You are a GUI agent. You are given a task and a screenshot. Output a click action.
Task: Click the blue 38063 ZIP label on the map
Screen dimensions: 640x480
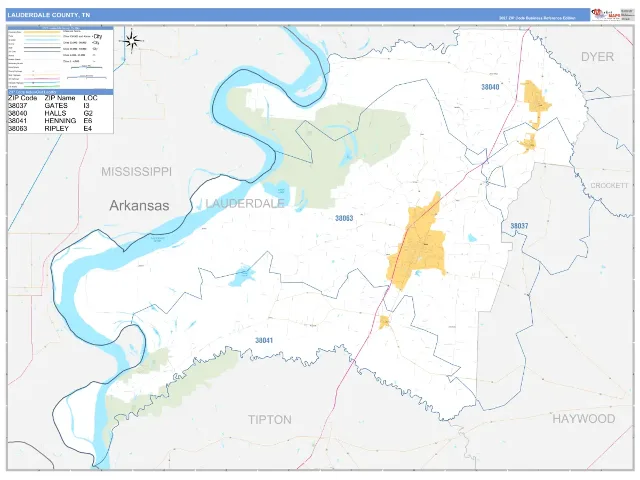(344, 218)
